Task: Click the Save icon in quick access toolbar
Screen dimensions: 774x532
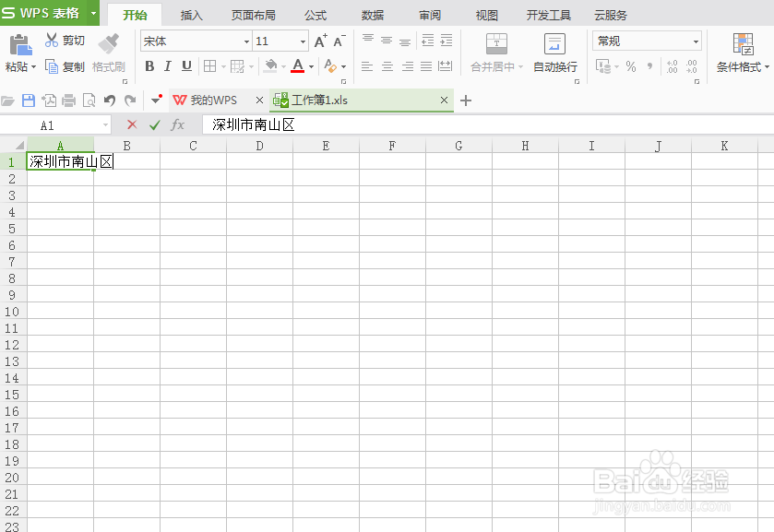Action: pos(30,100)
